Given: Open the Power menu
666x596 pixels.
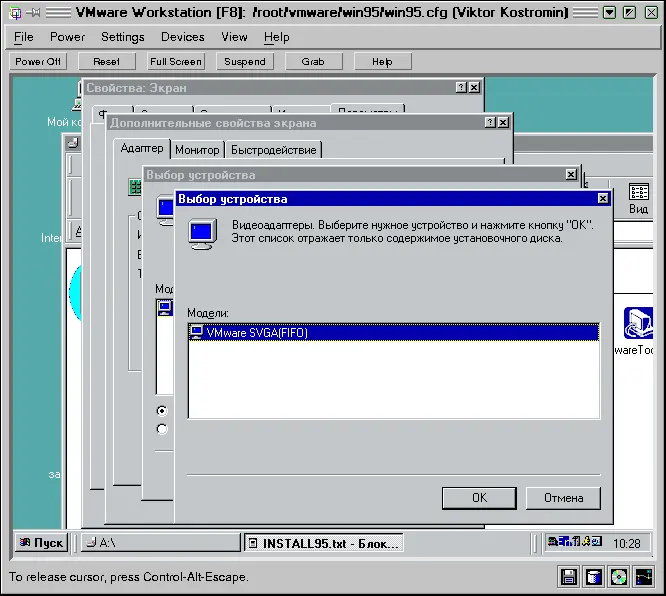Looking at the screenshot, I should tap(67, 37).
